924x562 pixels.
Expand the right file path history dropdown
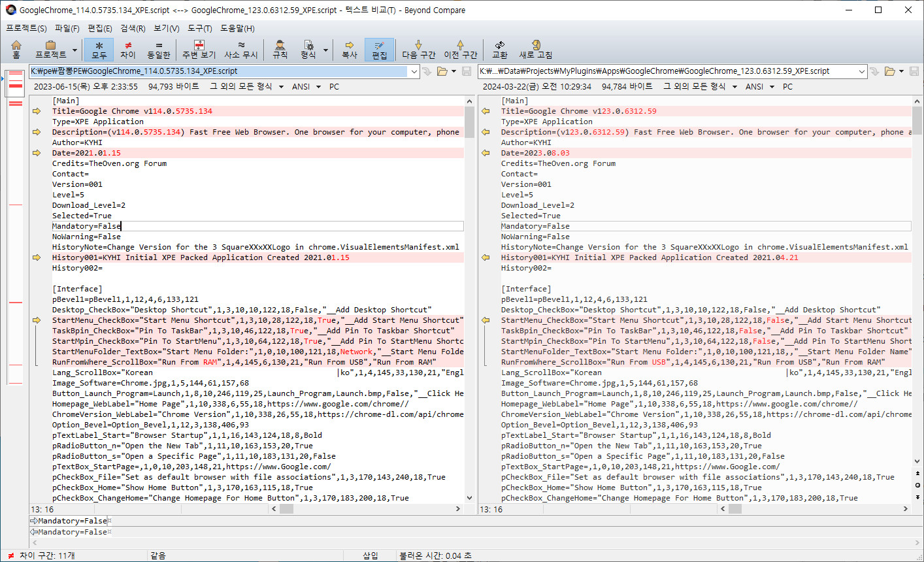click(x=862, y=71)
